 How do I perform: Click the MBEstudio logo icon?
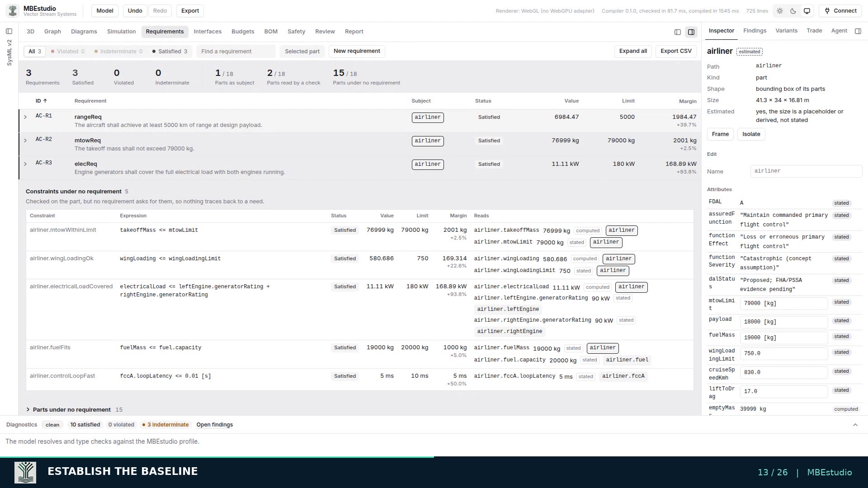tap(13, 10)
